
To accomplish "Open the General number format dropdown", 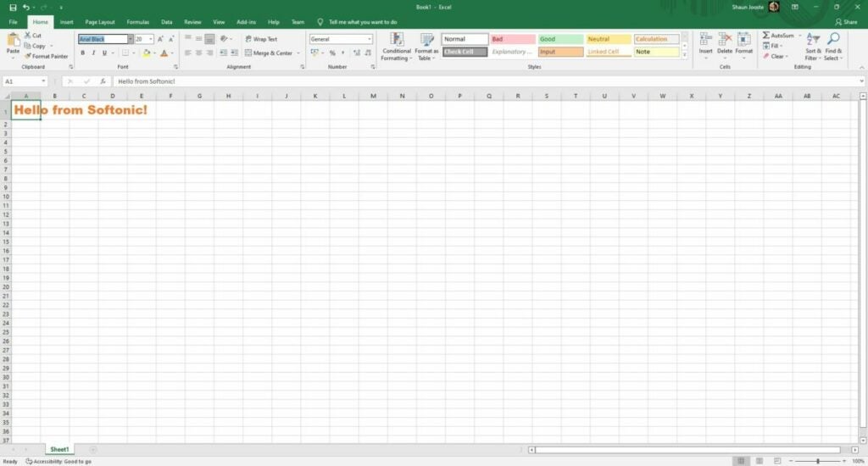I will pos(370,39).
